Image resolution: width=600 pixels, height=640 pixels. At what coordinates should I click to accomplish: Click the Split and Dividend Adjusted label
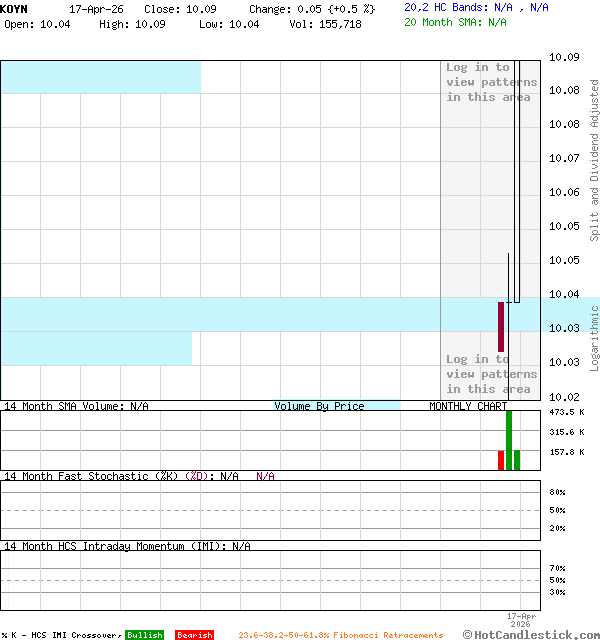point(594,160)
